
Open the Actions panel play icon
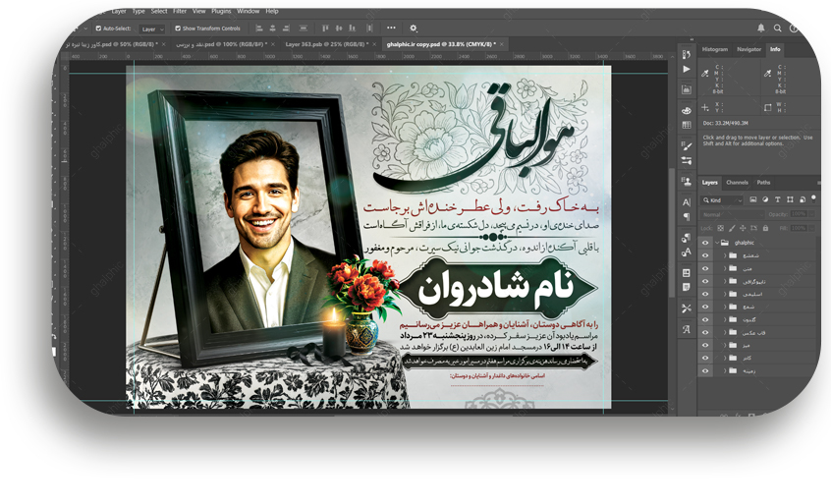click(687, 70)
